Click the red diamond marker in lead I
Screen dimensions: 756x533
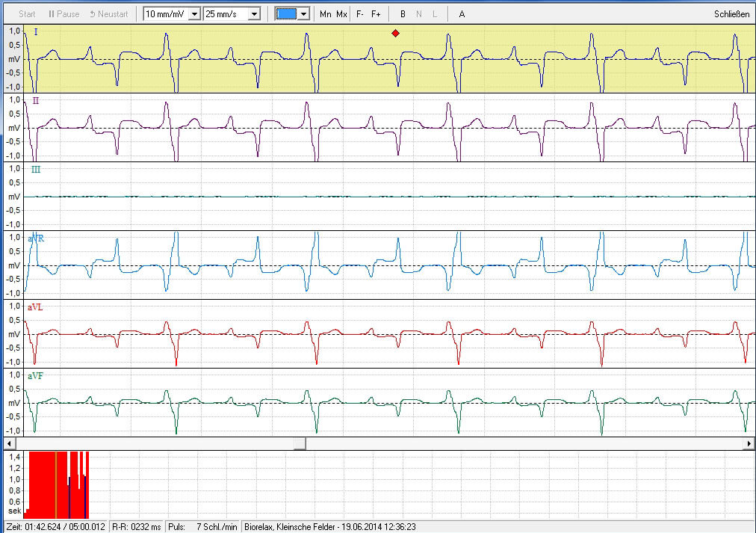395,34
